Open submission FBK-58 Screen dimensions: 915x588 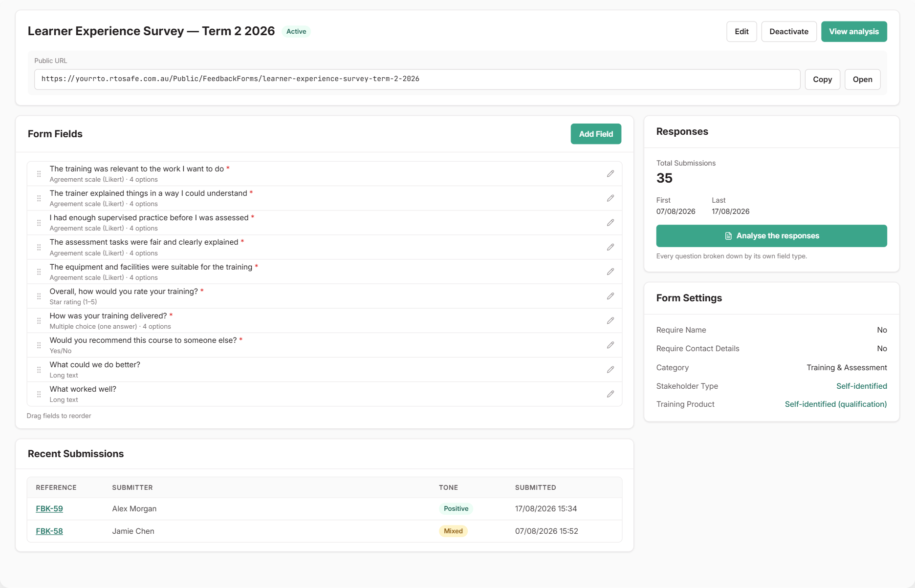[49, 531]
